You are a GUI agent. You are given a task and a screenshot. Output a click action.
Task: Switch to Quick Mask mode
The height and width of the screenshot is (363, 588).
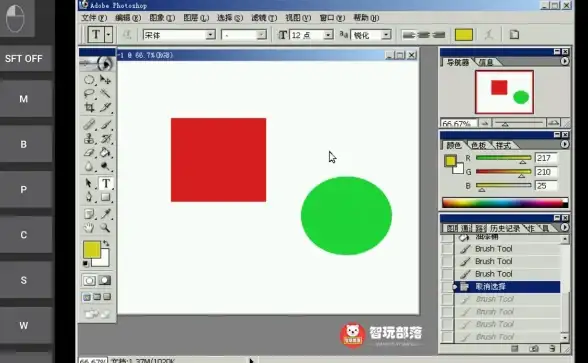click(x=105, y=280)
